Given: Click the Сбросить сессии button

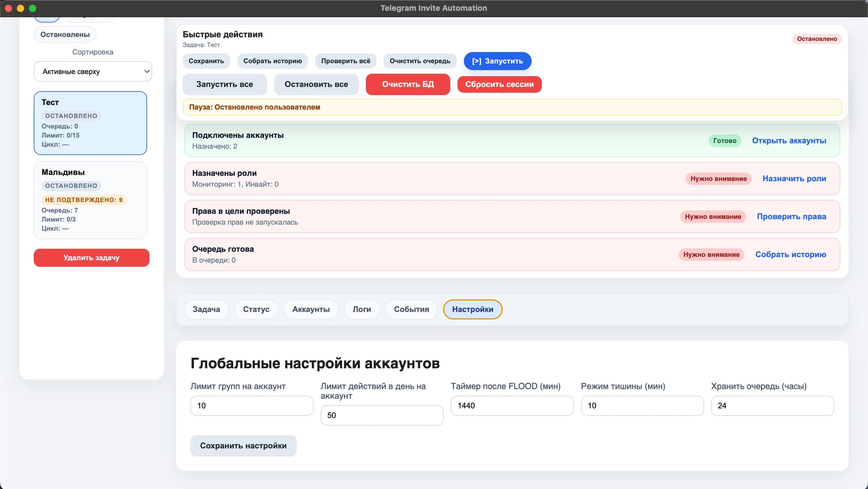Looking at the screenshot, I should 499,84.
